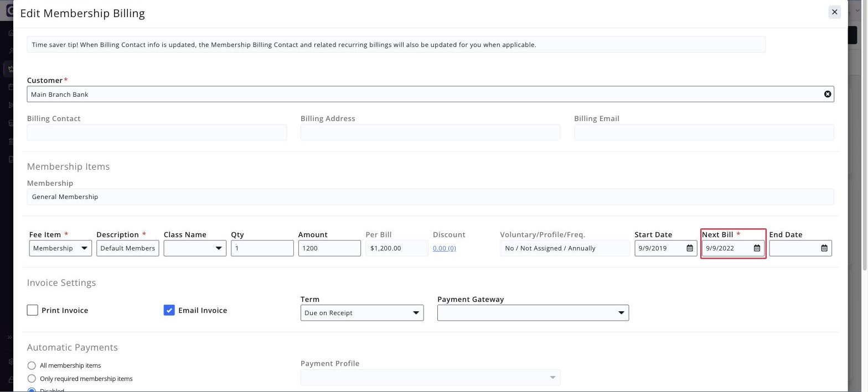Focus the Qty input field
The height and width of the screenshot is (392, 868).
262,248
